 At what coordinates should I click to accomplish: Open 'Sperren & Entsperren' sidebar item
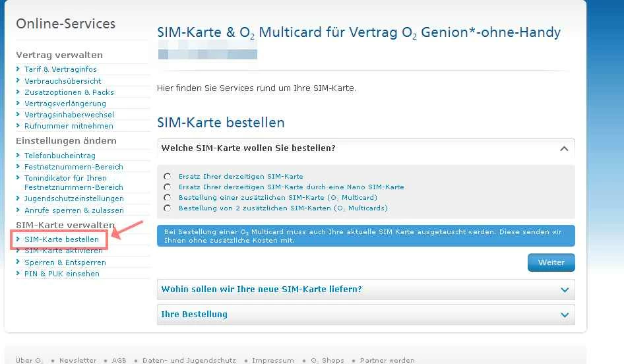pyautogui.click(x=65, y=262)
